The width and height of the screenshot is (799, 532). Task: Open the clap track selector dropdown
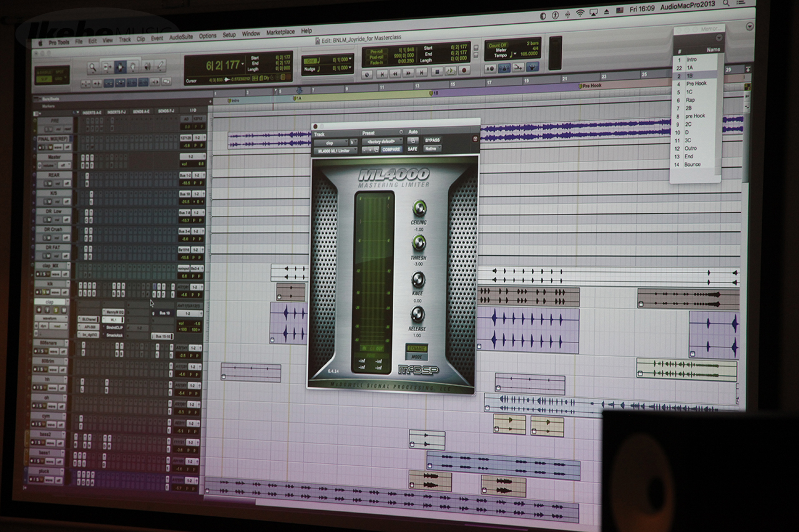(x=330, y=142)
